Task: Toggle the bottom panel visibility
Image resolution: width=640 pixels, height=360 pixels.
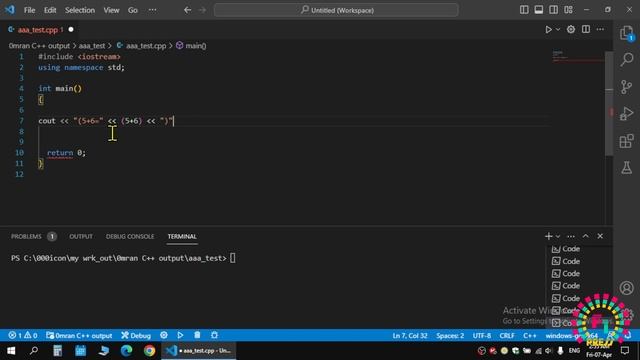Action: [x=539, y=10]
